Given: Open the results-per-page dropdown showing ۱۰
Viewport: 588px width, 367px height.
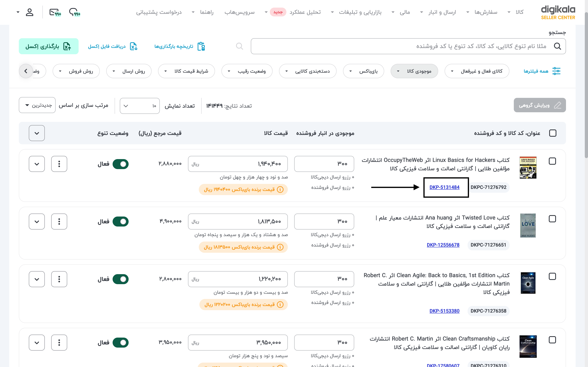Looking at the screenshot, I should [140, 106].
